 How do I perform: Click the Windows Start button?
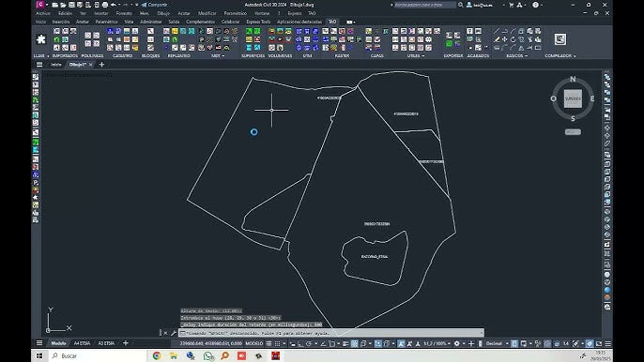click(39, 355)
